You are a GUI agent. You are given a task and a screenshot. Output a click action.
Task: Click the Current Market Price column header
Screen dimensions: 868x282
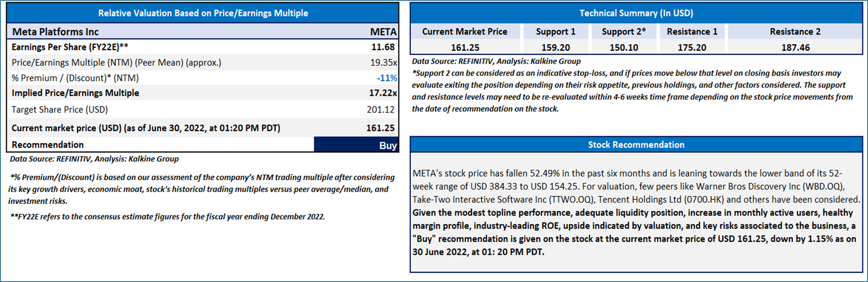(465, 32)
